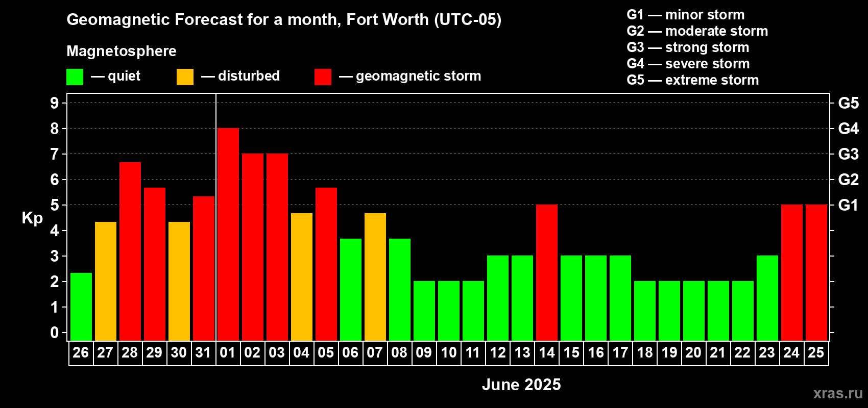The image size is (868, 408).
Task: Select the red bar for June 25
Action: click(x=816, y=273)
